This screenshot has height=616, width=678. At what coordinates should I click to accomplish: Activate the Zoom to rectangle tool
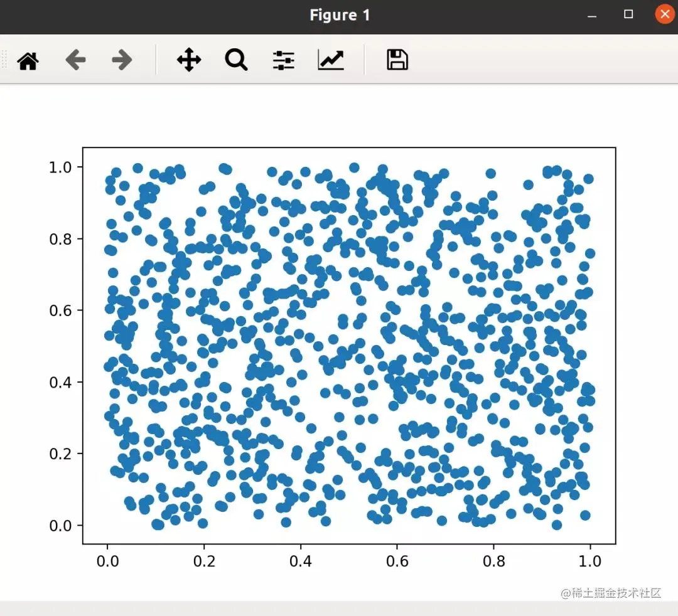(236, 60)
